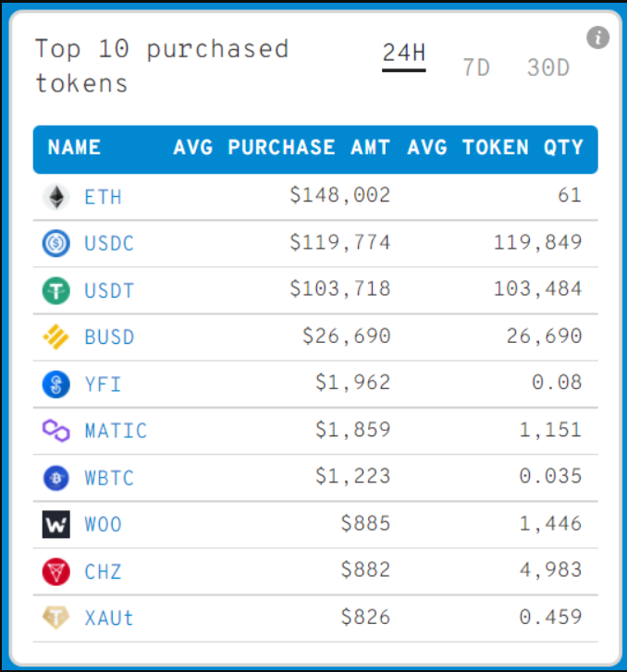Select the 24H timeframe tab

click(x=404, y=54)
